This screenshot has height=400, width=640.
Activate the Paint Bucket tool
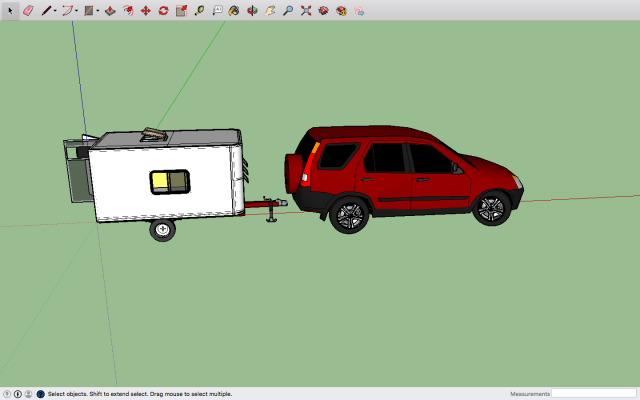(x=234, y=11)
